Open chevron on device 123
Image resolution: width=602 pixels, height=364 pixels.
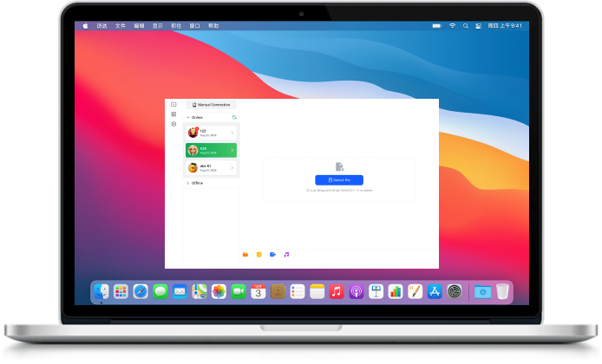pos(232,133)
